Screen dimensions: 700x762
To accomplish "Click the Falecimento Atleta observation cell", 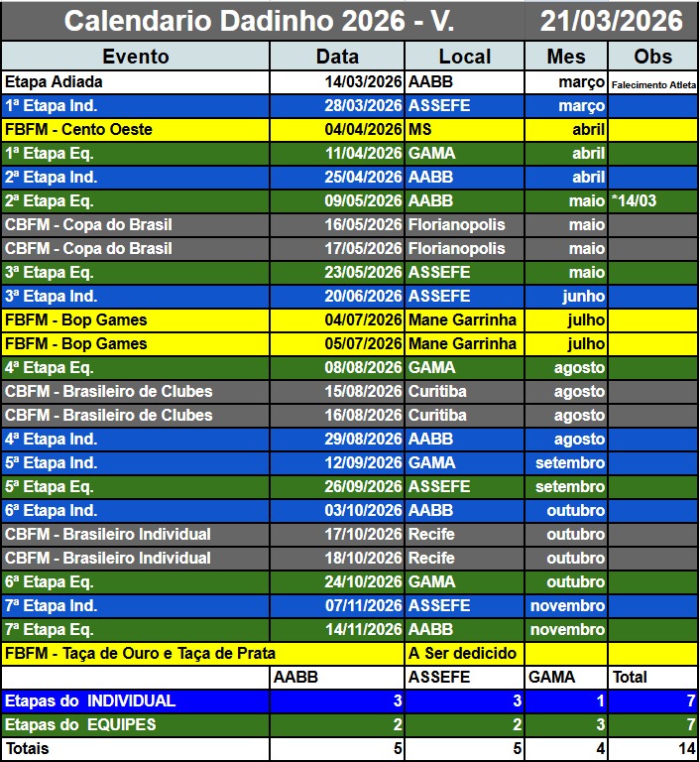I will tap(652, 83).
